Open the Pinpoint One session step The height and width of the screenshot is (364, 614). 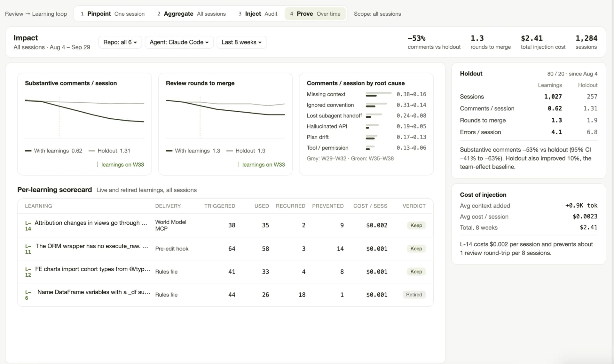(x=113, y=14)
